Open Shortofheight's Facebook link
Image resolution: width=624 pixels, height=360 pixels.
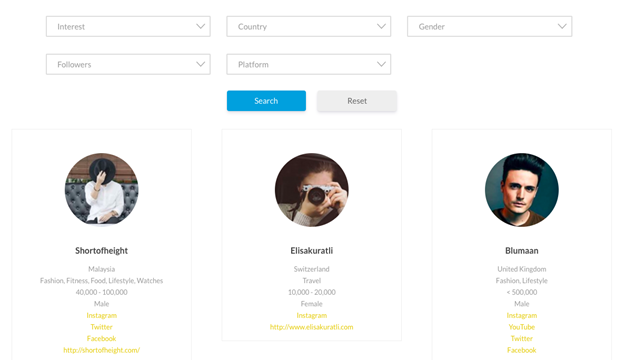click(101, 338)
